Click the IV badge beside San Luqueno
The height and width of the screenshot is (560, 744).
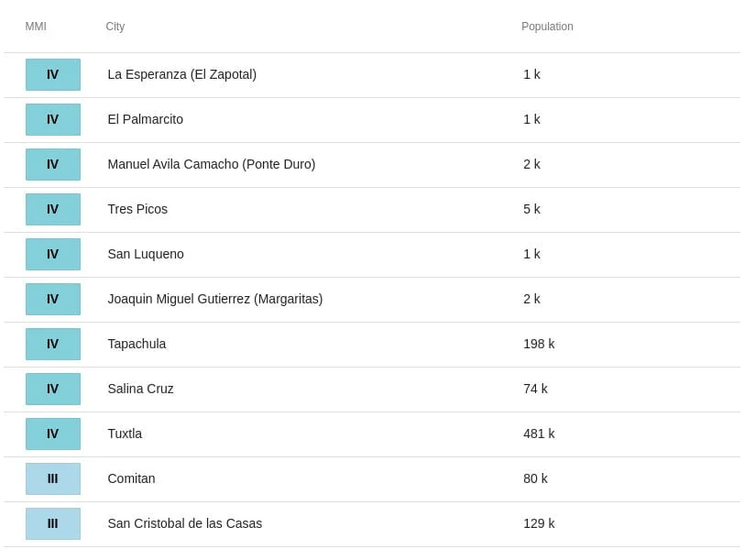[x=52, y=255]
